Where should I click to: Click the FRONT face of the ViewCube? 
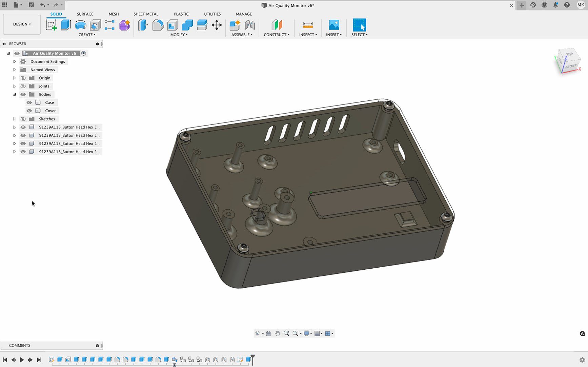click(x=571, y=66)
